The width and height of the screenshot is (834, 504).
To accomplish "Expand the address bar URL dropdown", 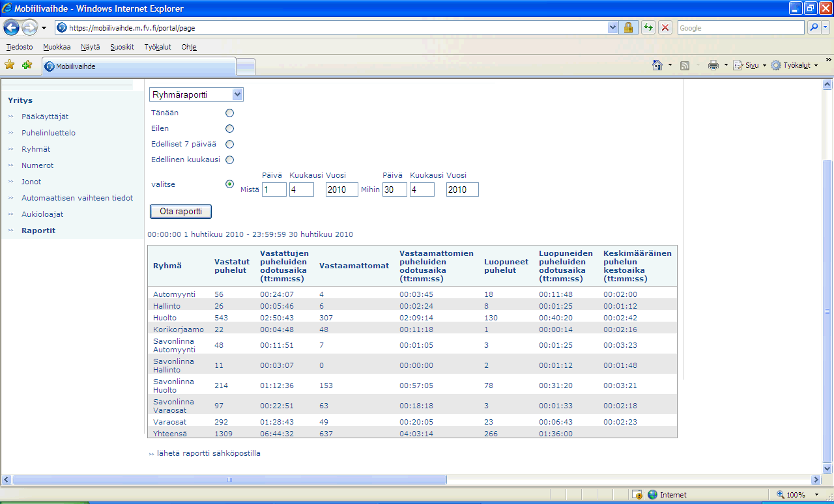I will pos(612,27).
